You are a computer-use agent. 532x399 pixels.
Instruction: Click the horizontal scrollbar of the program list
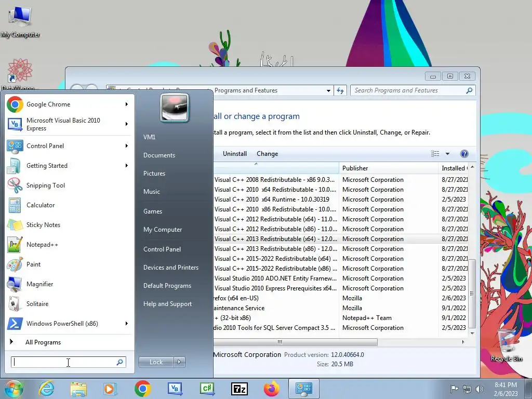point(295,342)
